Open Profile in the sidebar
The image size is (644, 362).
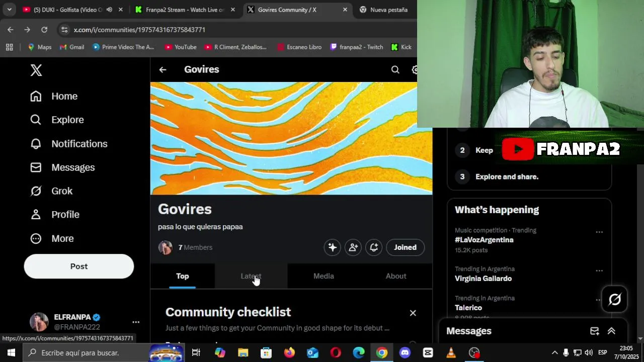point(54,215)
